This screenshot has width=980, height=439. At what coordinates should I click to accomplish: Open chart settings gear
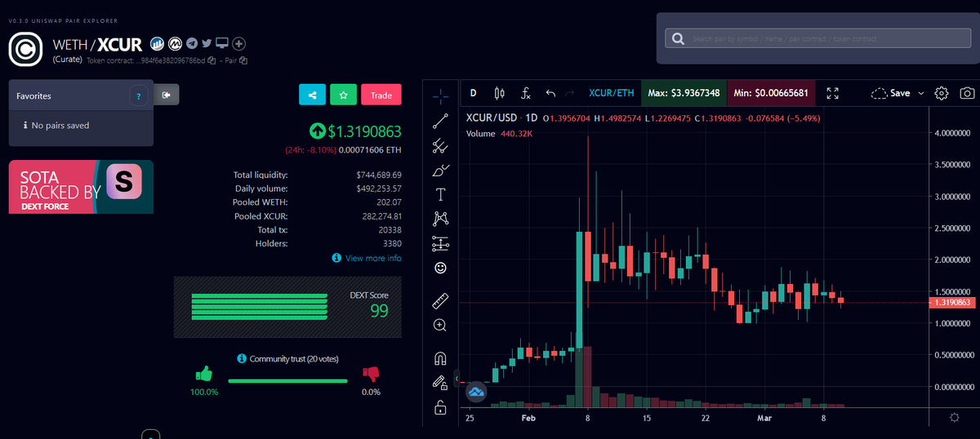941,93
